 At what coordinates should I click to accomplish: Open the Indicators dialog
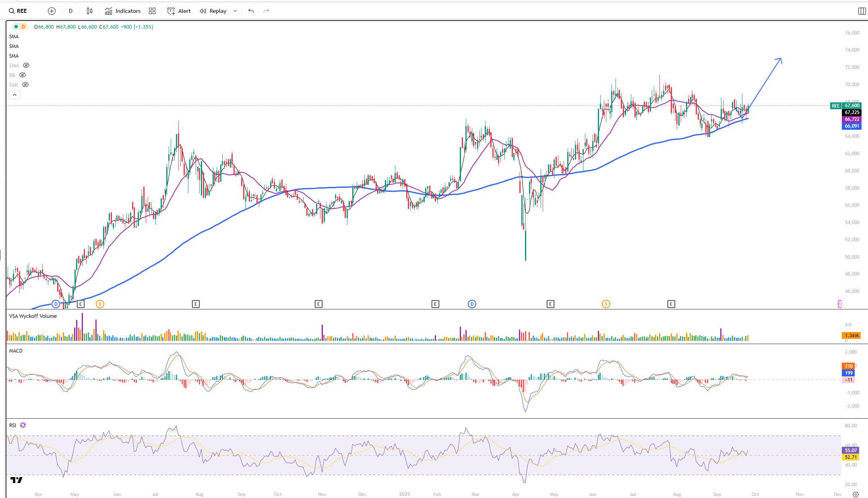123,11
